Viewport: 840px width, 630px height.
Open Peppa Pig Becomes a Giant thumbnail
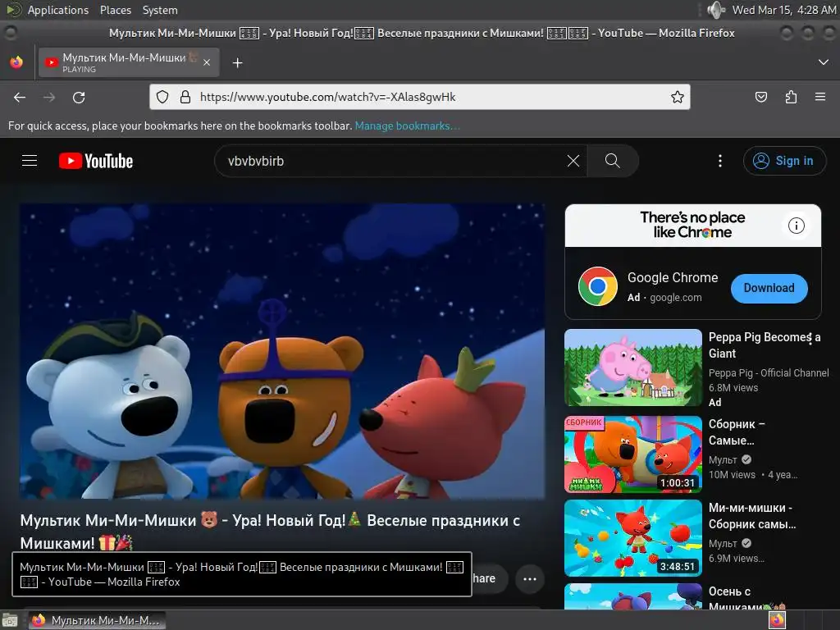coord(633,367)
